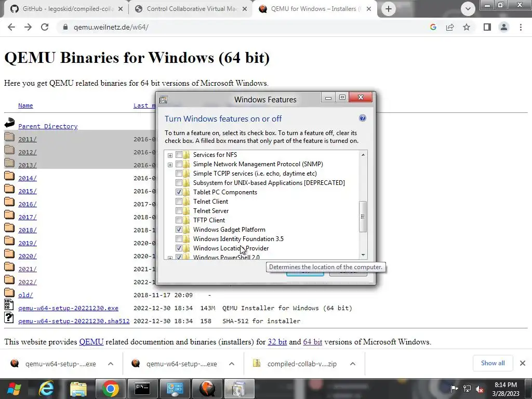
Task: Enable Subsystem for UNIX-based Applications checkbox
Action: point(179,183)
